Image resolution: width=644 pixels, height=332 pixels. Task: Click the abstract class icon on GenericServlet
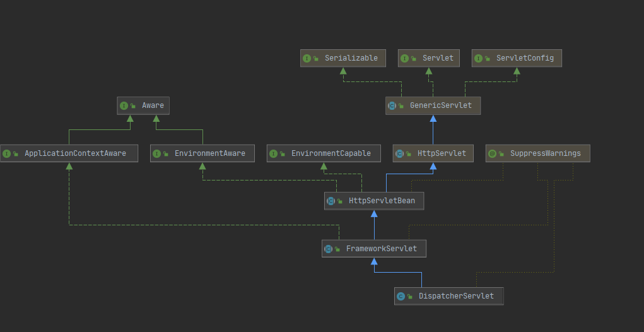[x=392, y=105]
